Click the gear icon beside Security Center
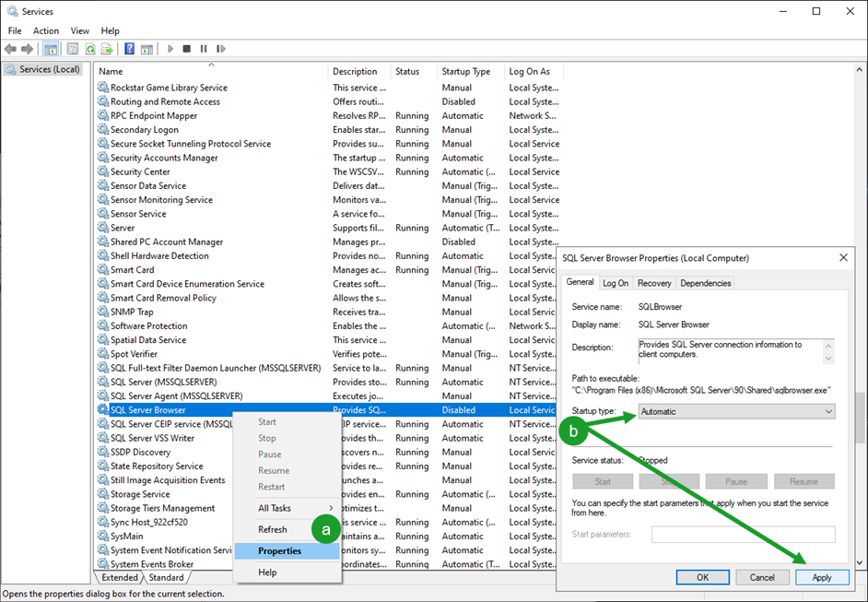This screenshot has height=602, width=868. coord(103,171)
